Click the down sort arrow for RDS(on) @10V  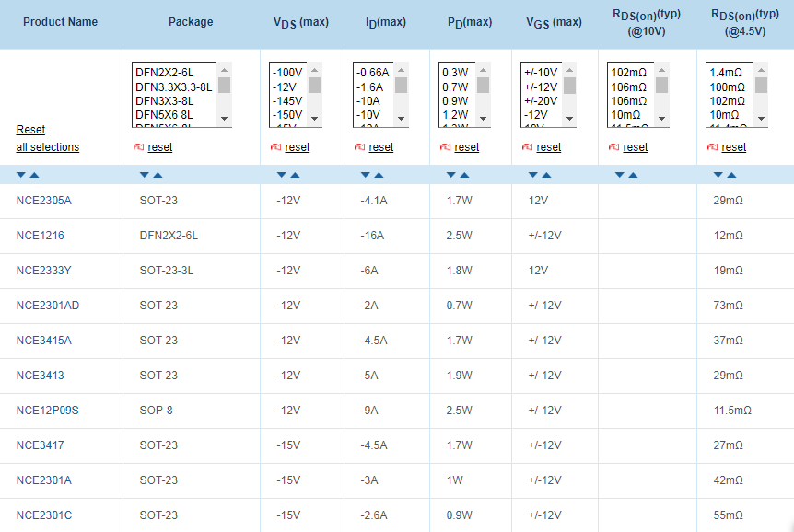click(619, 175)
